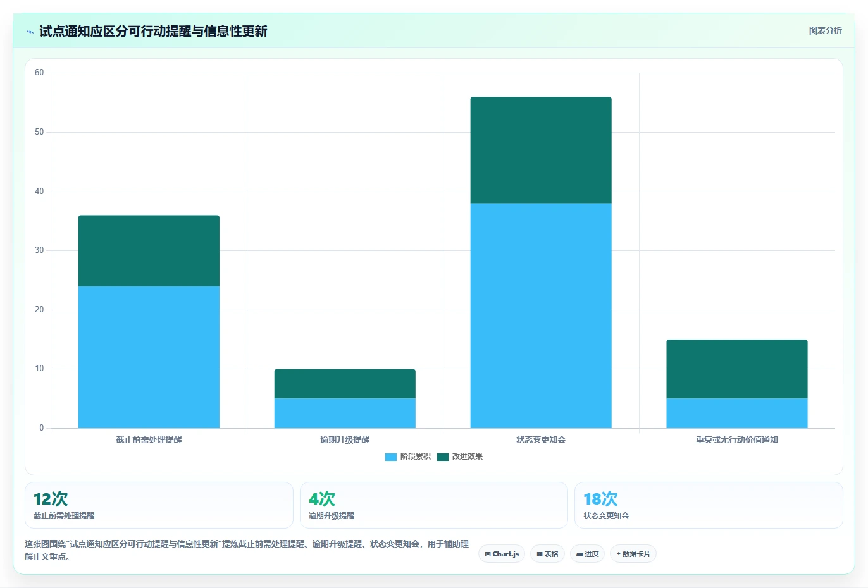The height and width of the screenshot is (588, 868).
Task: Click the icon inside the 表格 chip
Action: 540,554
